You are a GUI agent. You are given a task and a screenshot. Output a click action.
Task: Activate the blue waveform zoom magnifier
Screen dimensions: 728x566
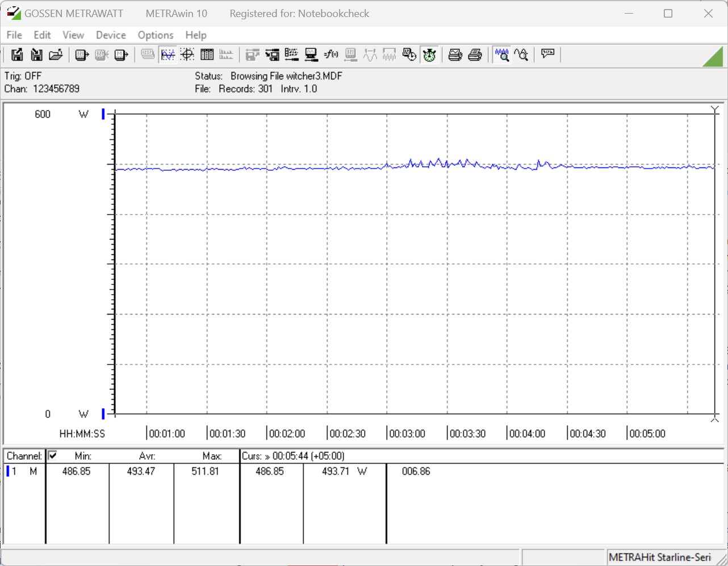502,54
